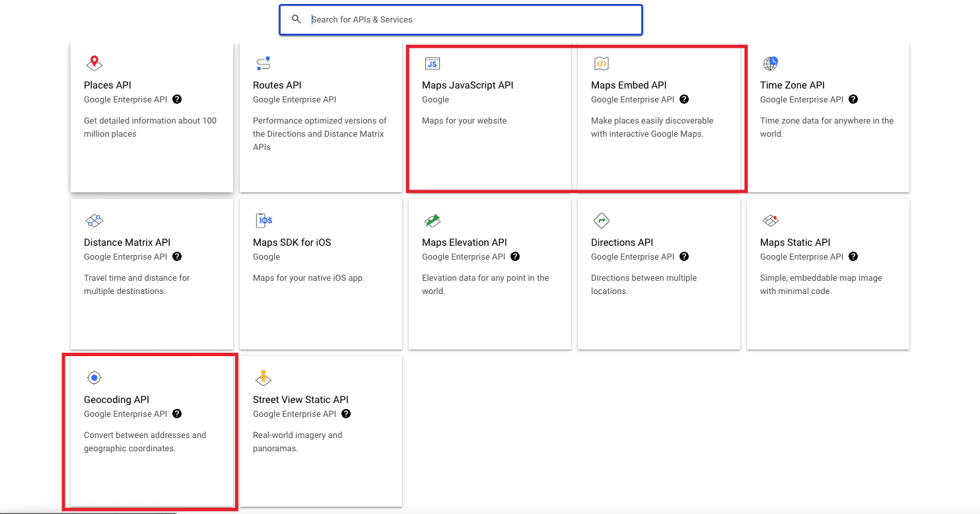The image size is (980, 514).
Task: Open the Maps Embed API title
Action: [629, 85]
